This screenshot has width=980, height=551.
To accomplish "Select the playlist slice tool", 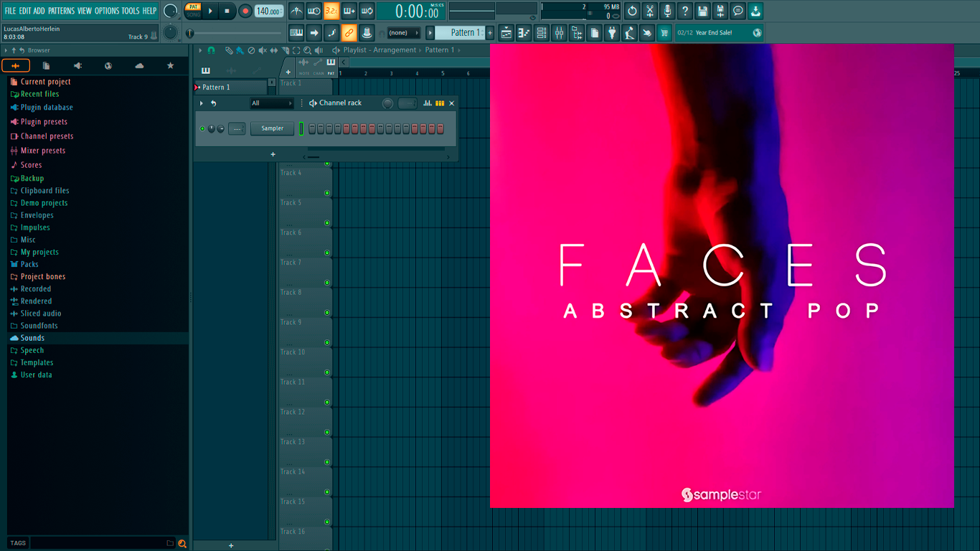I will 285,50.
